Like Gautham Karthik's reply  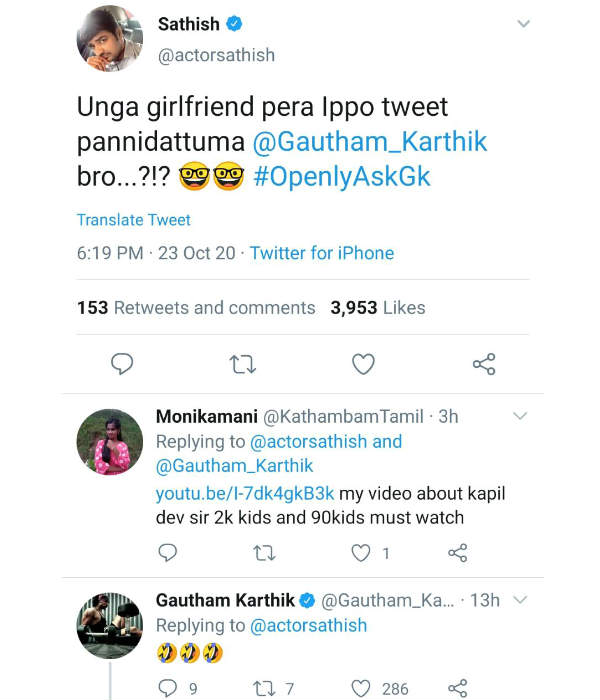click(x=362, y=688)
